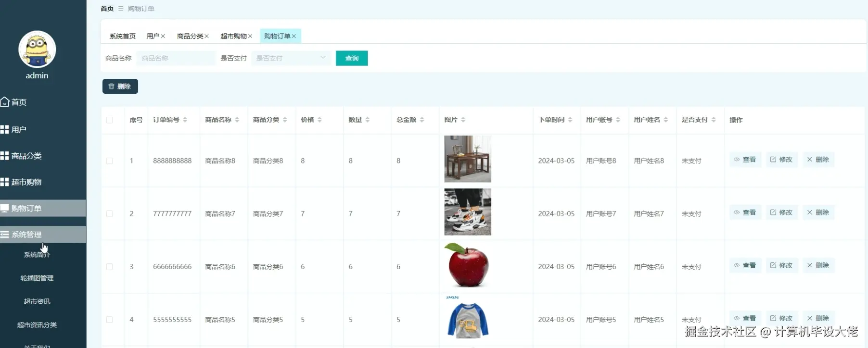Toggle the select-all header checkbox
Image resolution: width=868 pixels, height=348 pixels.
pyautogui.click(x=110, y=120)
